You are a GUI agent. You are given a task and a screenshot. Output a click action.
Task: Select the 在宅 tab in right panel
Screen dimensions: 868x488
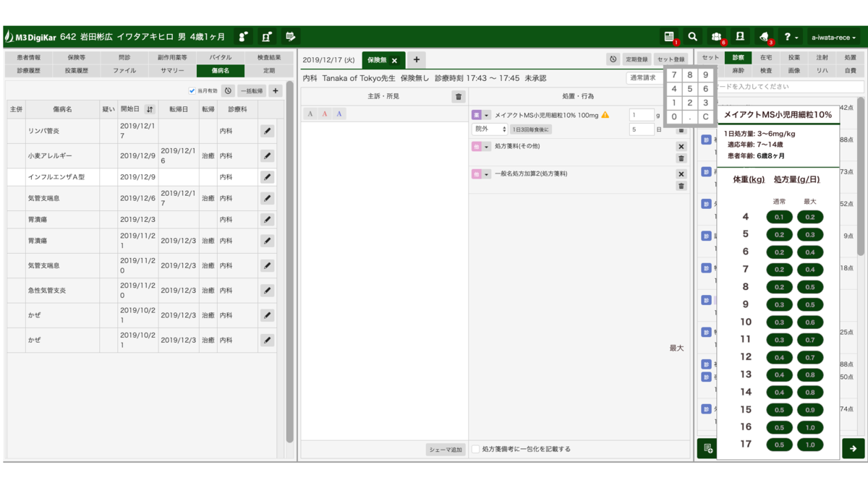(x=766, y=57)
